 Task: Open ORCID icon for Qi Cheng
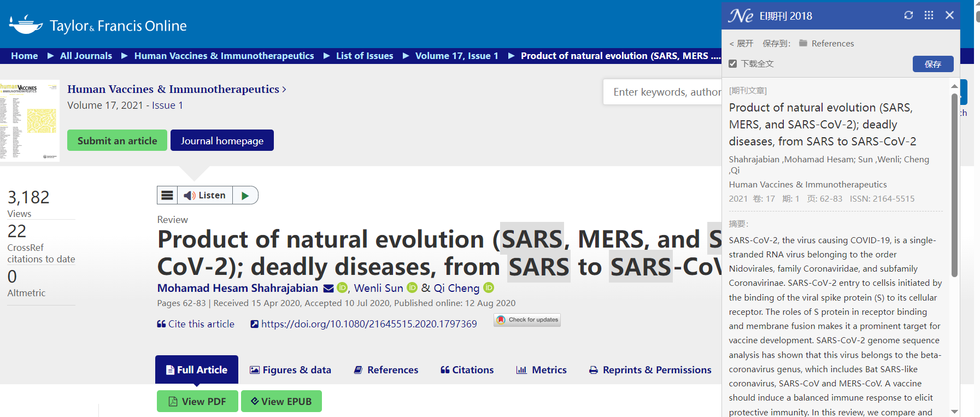tap(489, 287)
